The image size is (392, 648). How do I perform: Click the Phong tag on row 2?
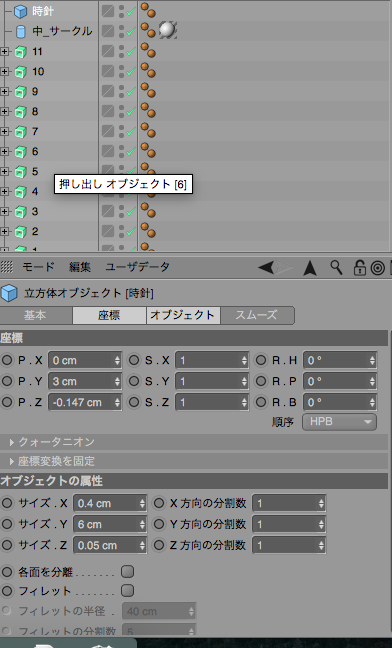[x=148, y=230]
